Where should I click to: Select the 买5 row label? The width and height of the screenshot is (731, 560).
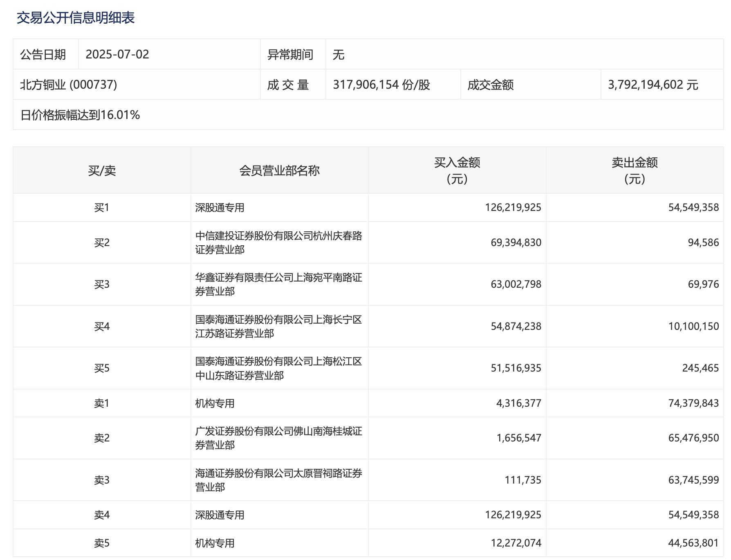102,368
